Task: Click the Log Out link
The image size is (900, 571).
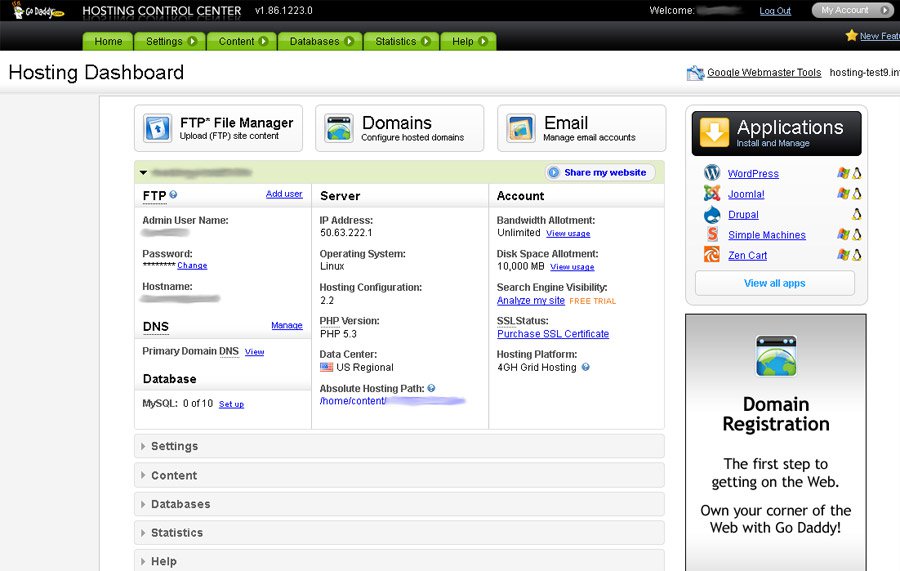Action: pyautogui.click(x=775, y=11)
